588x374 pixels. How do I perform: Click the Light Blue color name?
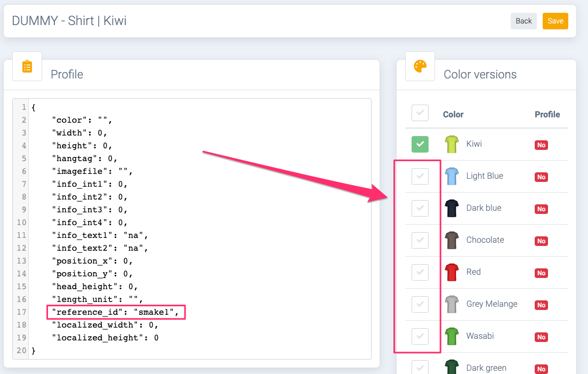tap(485, 176)
